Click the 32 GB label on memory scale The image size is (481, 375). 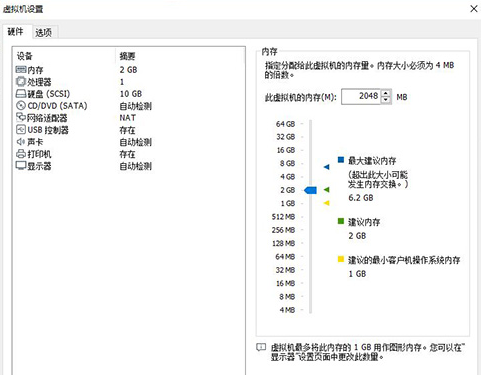coord(286,137)
